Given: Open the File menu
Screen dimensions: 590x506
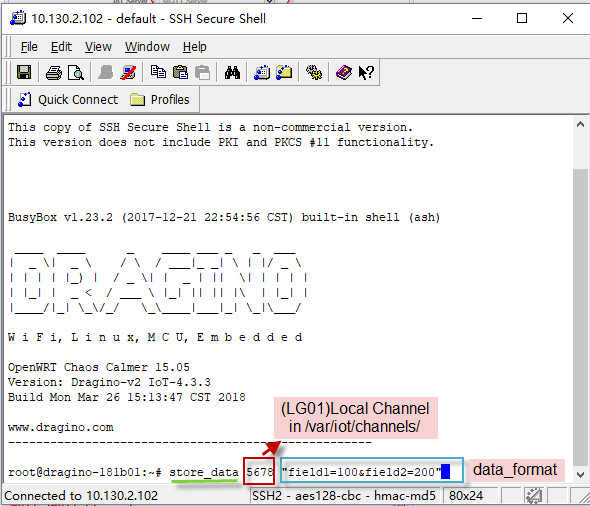Looking at the screenshot, I should [29, 47].
